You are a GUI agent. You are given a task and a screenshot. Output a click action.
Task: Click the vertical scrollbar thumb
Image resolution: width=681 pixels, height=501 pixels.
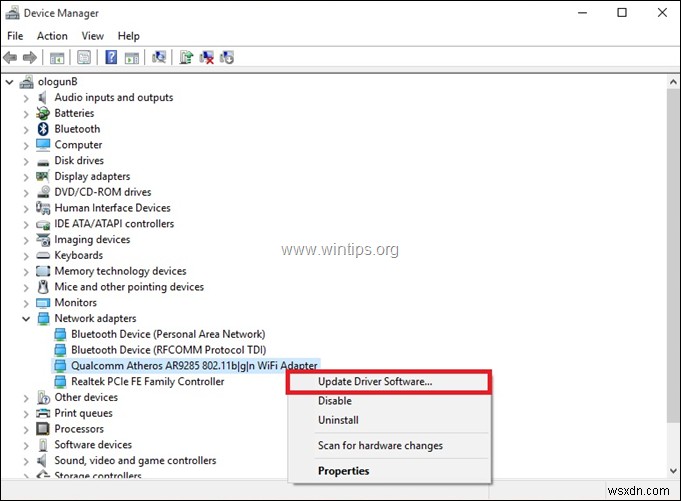[x=673, y=254]
